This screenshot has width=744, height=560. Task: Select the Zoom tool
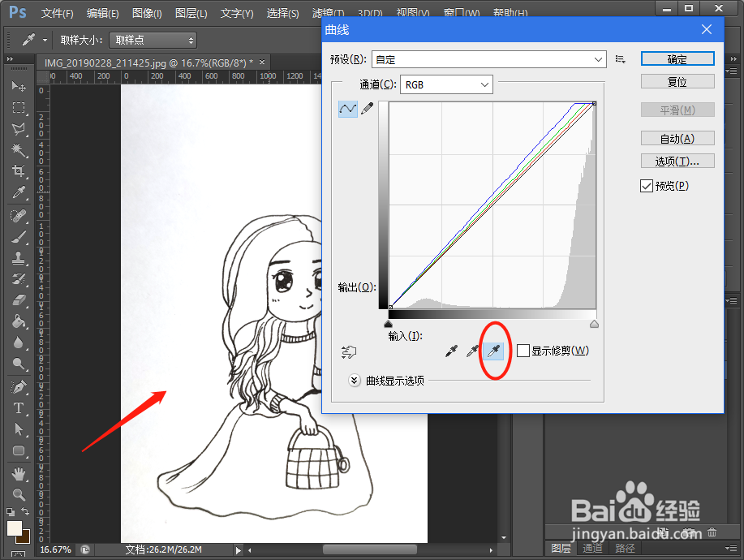pyautogui.click(x=19, y=494)
